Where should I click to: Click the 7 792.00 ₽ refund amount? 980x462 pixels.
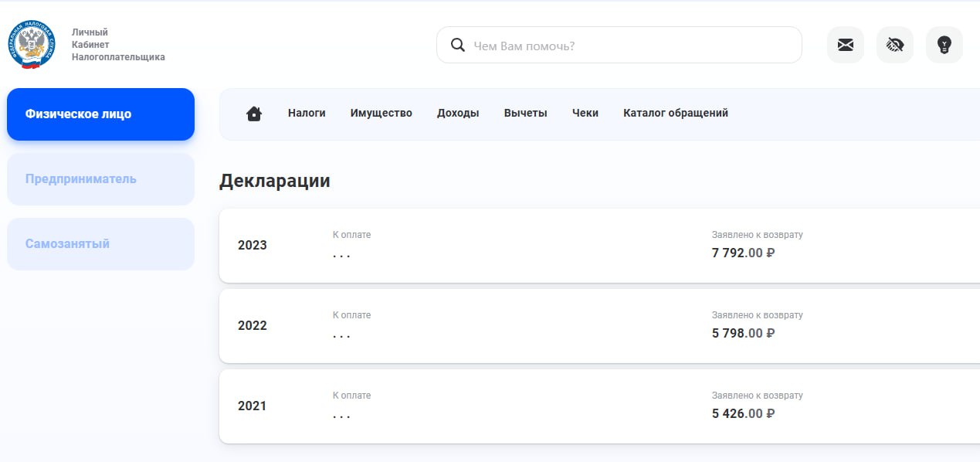(743, 253)
